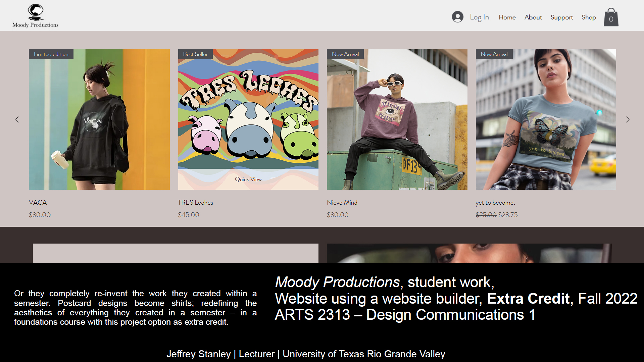Screen dimensions: 644x362
Task: Click the TRES Leches product title
Action: point(195,202)
